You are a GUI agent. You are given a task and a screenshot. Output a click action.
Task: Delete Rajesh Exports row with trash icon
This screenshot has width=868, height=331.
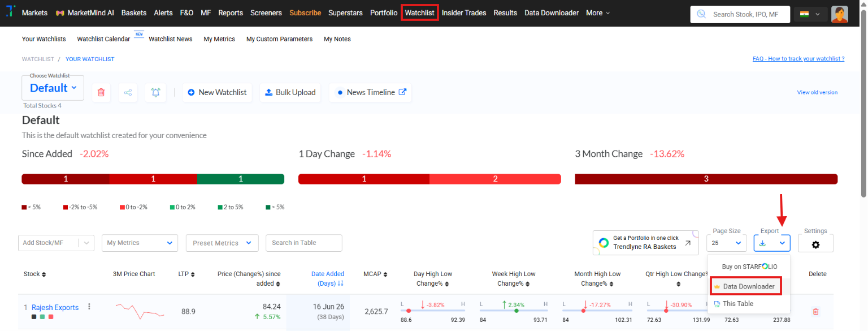point(815,311)
